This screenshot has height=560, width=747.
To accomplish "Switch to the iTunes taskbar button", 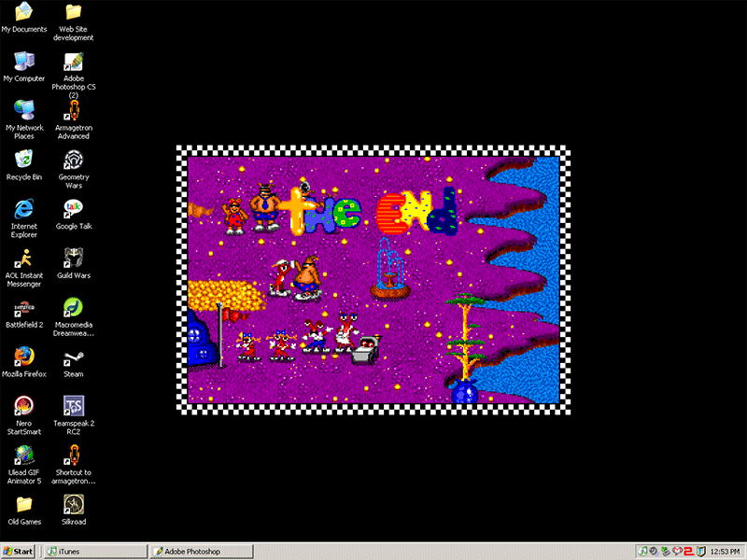I will tap(93, 552).
